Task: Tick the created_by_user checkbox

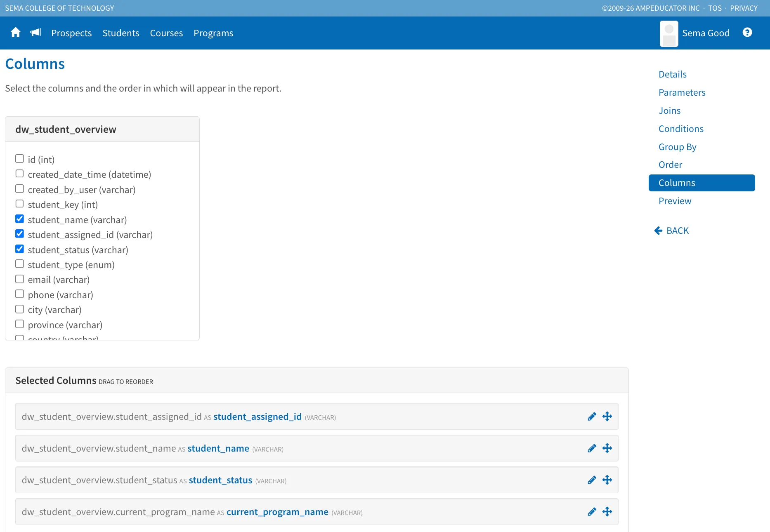Action: click(19, 189)
